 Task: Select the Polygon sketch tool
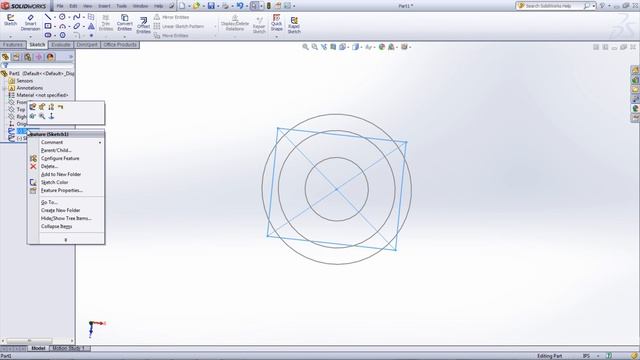coord(62,35)
